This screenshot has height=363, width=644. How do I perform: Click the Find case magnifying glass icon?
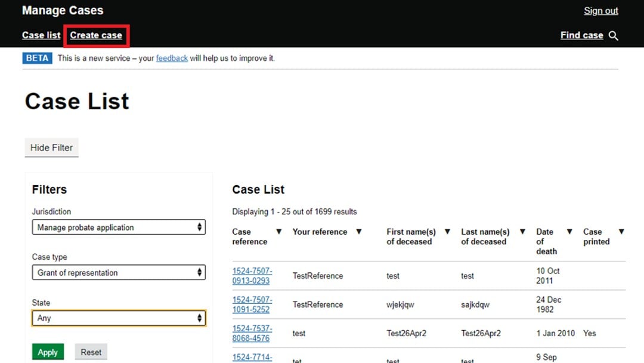(x=614, y=36)
